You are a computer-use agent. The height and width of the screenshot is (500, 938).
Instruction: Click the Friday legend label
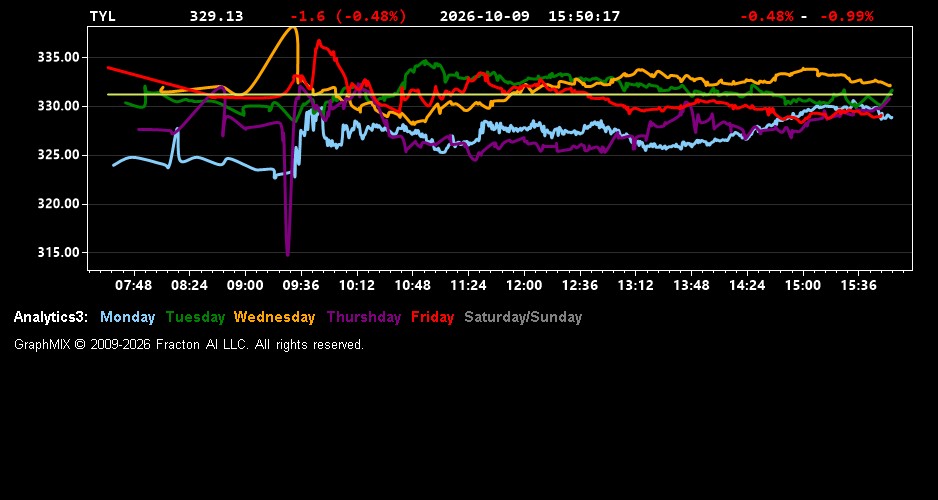click(433, 318)
